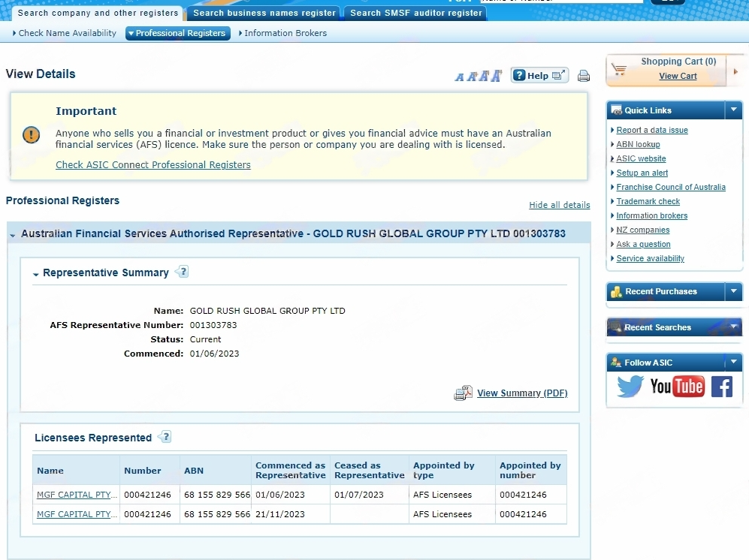749x560 pixels.
Task: Click Hide all details link
Action: [560, 205]
